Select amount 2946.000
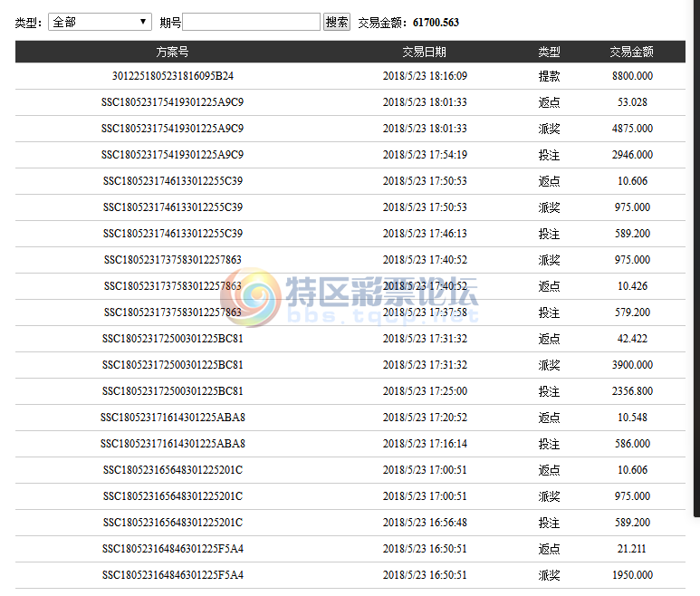700x596 pixels. [x=632, y=155]
